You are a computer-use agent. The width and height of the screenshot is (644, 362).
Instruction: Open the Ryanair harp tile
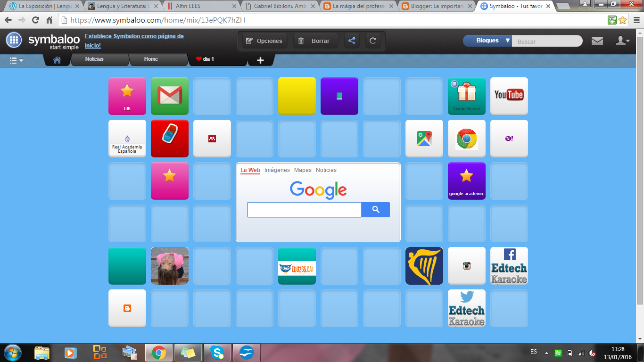click(424, 265)
